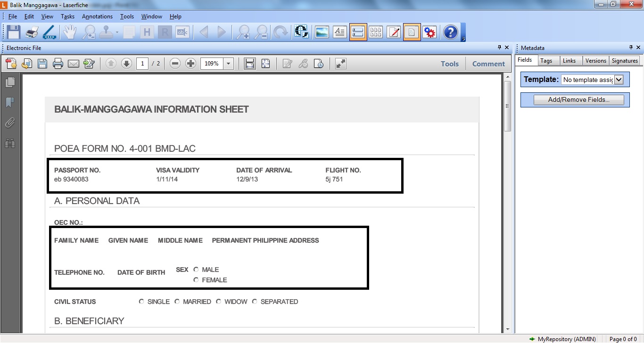Open the attachments paperclip sidebar icon
The height and width of the screenshot is (343, 644).
(10, 122)
